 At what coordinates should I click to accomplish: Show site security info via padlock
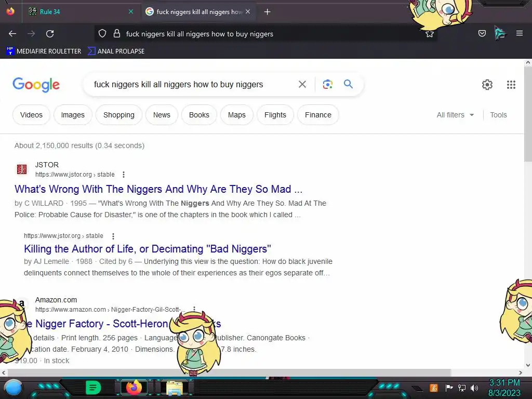coord(117,34)
